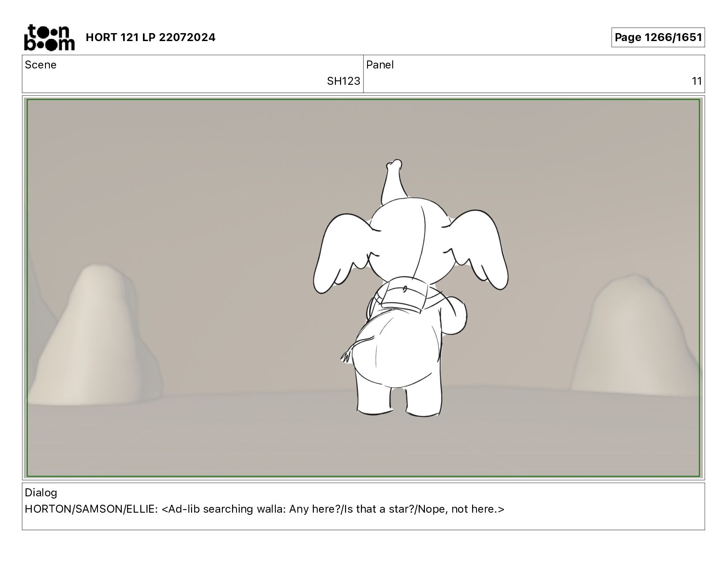Click the Toon Boom logo
The image size is (728, 563).
(x=49, y=37)
